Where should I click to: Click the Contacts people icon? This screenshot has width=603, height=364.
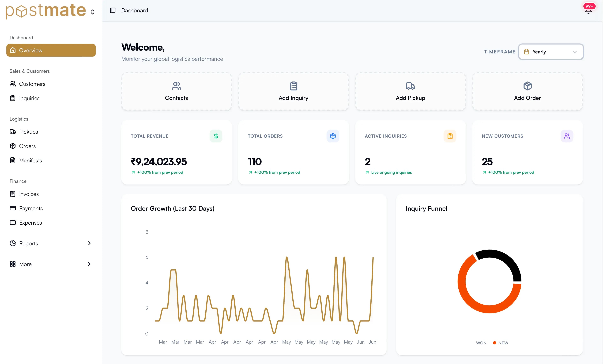(176, 86)
